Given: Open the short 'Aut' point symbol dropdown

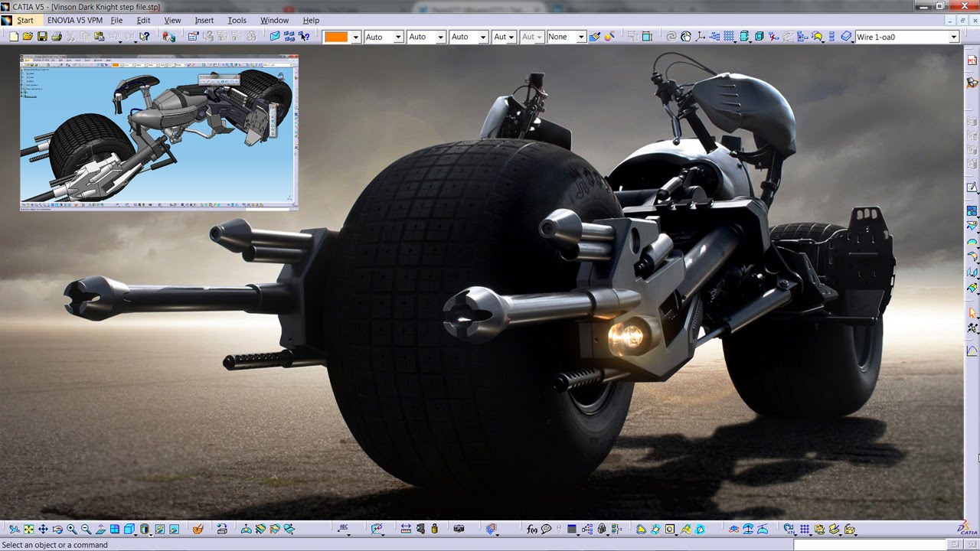Looking at the screenshot, I should tap(511, 37).
